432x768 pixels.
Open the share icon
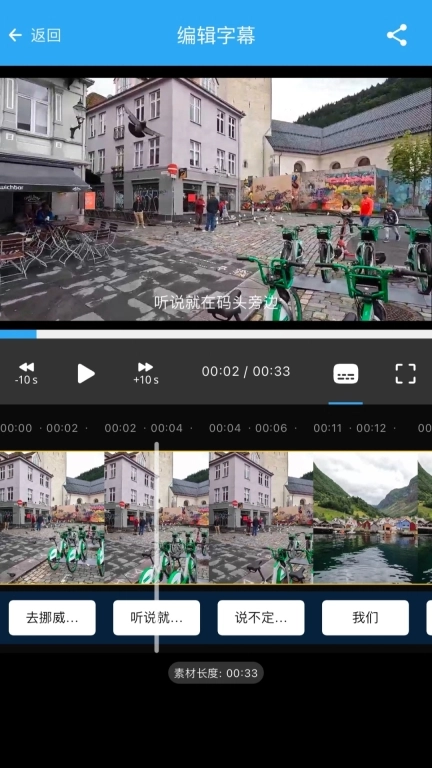[397, 35]
